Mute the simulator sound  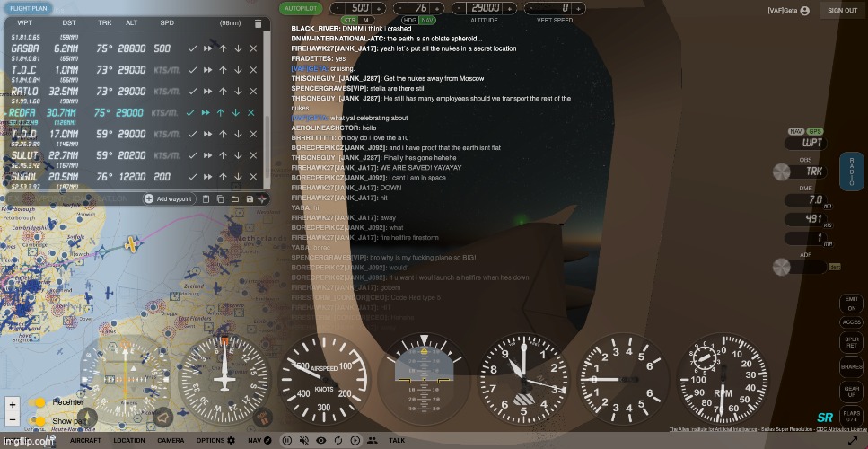pyautogui.click(x=304, y=440)
